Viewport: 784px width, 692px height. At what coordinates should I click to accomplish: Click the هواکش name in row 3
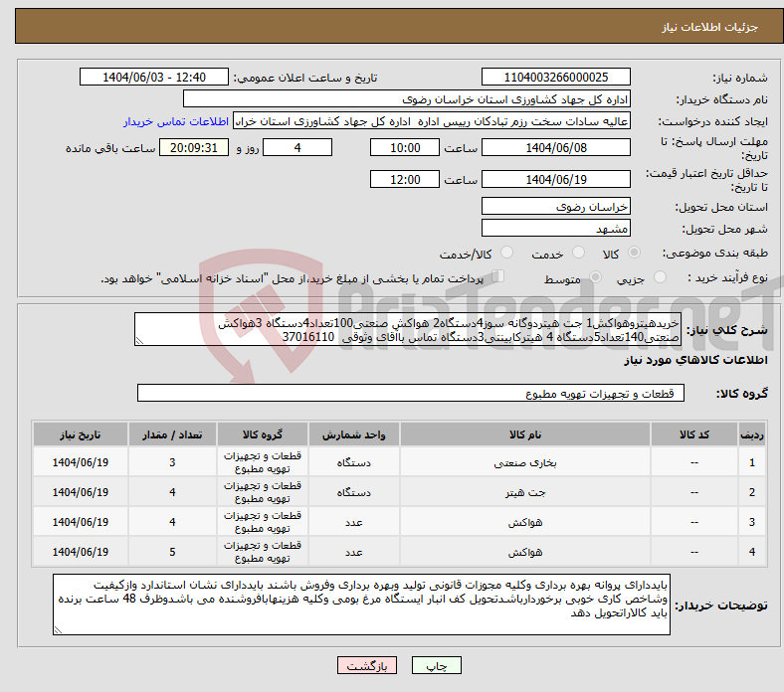[x=525, y=522]
